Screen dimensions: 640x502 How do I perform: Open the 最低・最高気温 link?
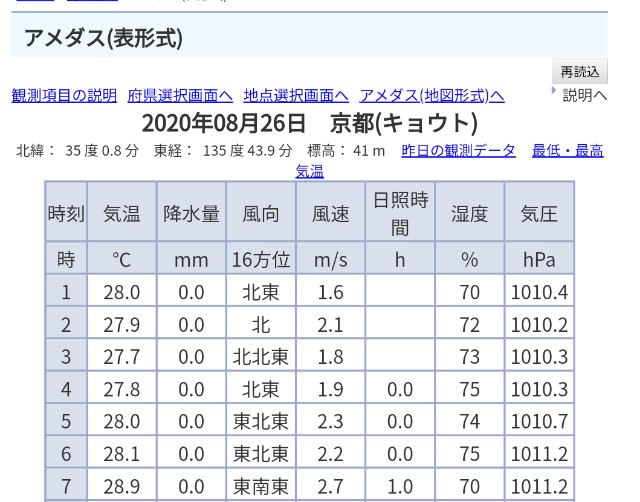coord(567,151)
